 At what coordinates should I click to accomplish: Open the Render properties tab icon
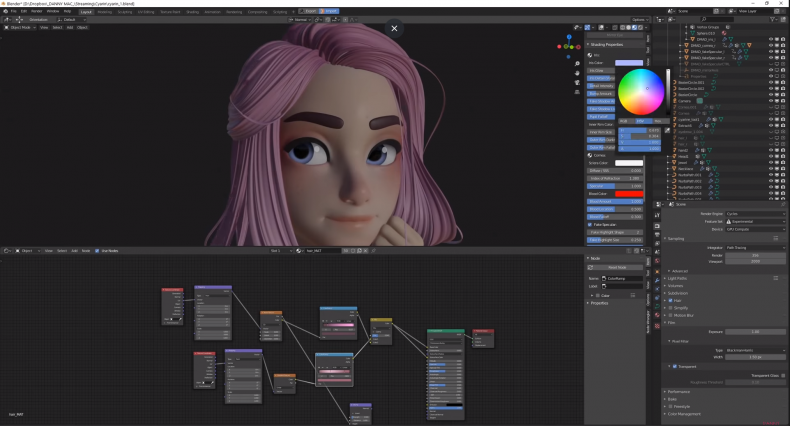tap(657, 226)
